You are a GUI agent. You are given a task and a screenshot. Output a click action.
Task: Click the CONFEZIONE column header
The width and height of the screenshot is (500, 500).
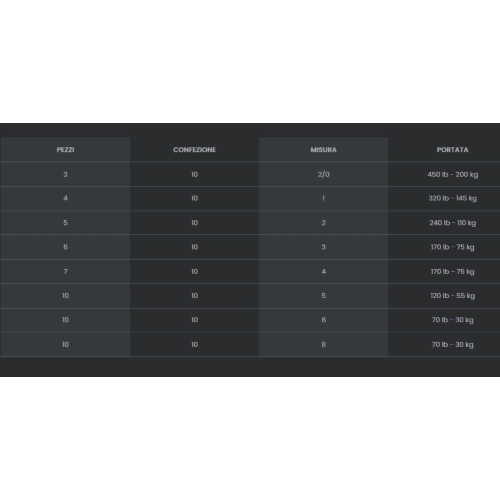click(194, 150)
